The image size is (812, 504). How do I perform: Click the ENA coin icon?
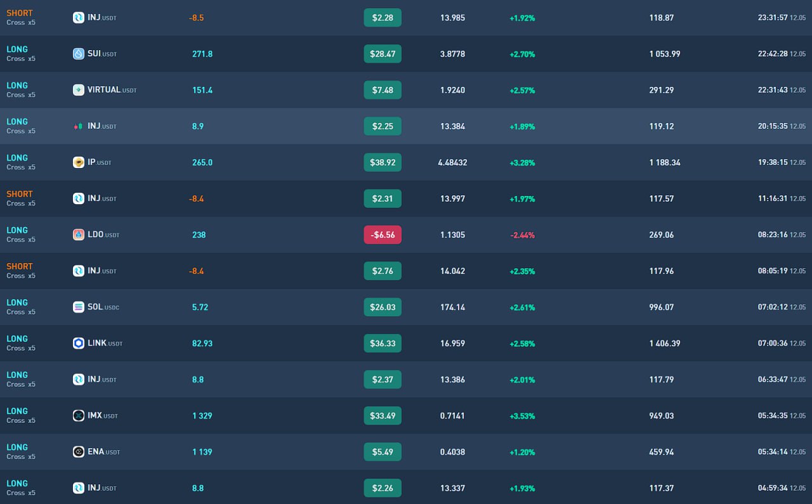point(79,451)
